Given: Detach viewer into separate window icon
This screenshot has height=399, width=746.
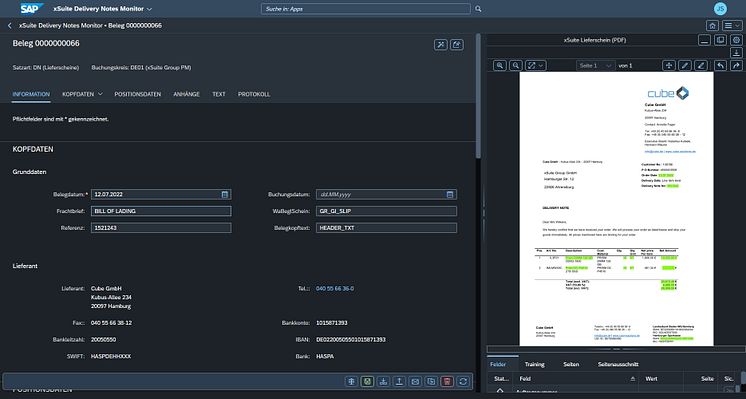Looking at the screenshot, I should coord(720,40).
